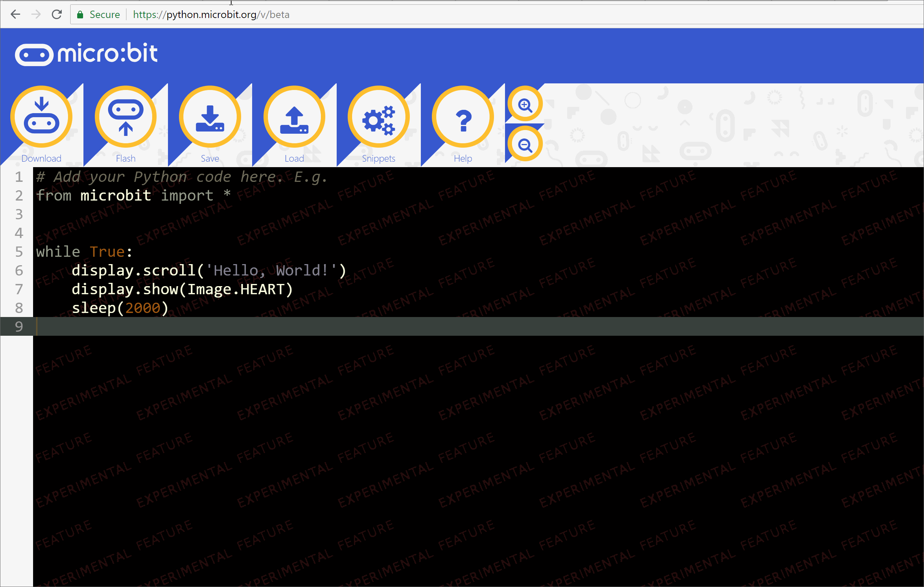Select the Flash icon to program the micro:bit
Screen dimensions: 924x587
(x=125, y=116)
